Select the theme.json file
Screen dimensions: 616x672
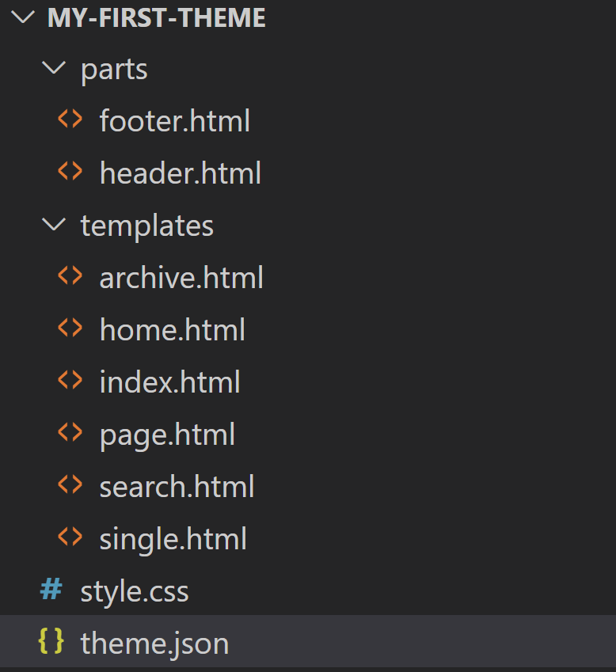(x=308, y=642)
